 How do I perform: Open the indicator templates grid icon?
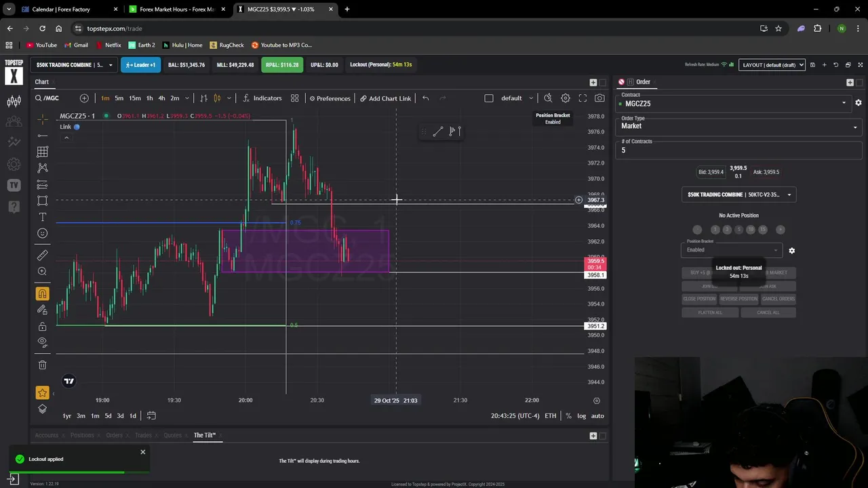294,98
